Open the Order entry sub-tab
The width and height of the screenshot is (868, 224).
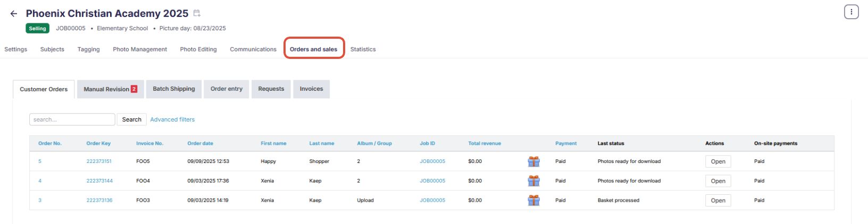pyautogui.click(x=227, y=89)
